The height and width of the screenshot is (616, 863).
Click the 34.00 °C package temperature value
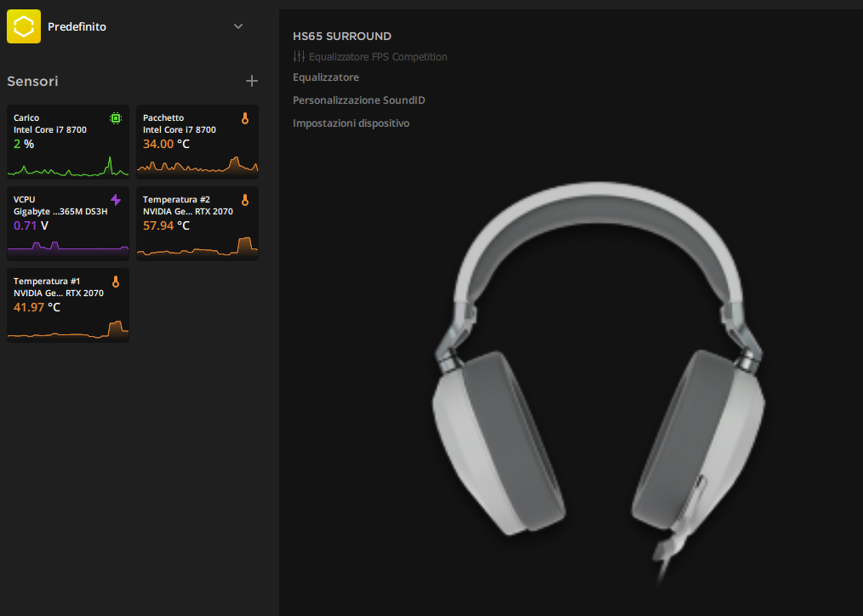(166, 144)
